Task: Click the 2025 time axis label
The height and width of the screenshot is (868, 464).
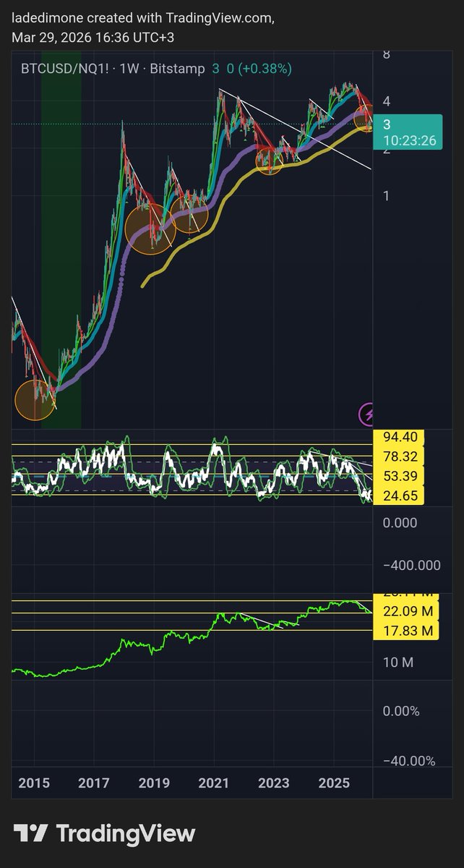Action: [334, 783]
